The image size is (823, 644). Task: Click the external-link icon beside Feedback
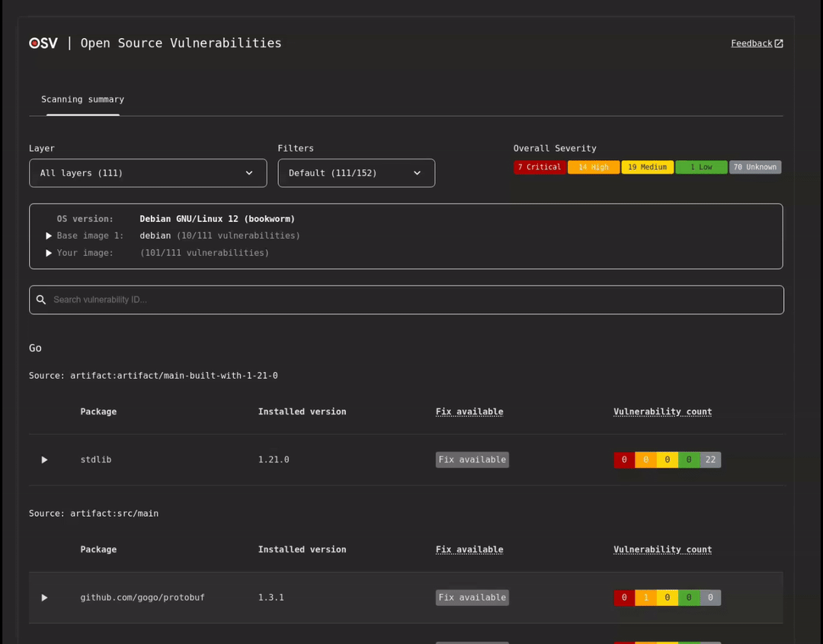[x=777, y=43]
